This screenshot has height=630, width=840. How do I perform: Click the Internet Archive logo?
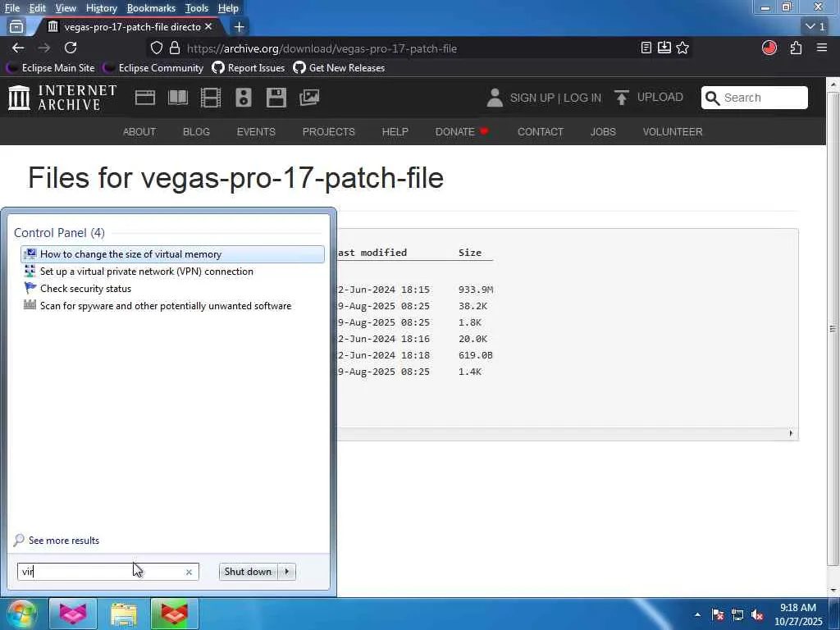(x=62, y=98)
